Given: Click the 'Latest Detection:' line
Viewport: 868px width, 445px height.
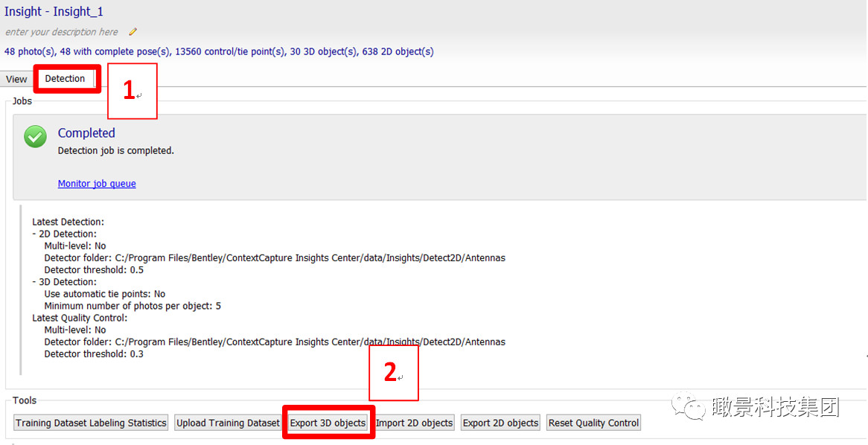Looking at the screenshot, I should pyautogui.click(x=68, y=222).
